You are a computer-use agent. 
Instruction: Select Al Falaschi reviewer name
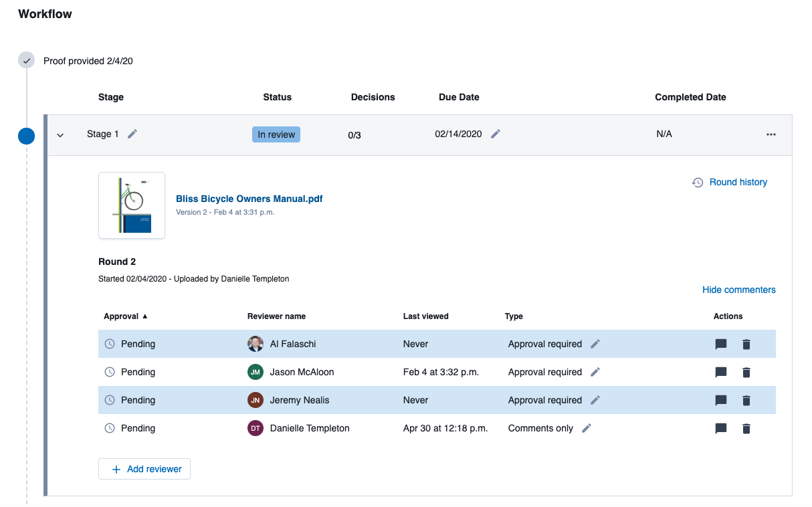click(x=293, y=344)
